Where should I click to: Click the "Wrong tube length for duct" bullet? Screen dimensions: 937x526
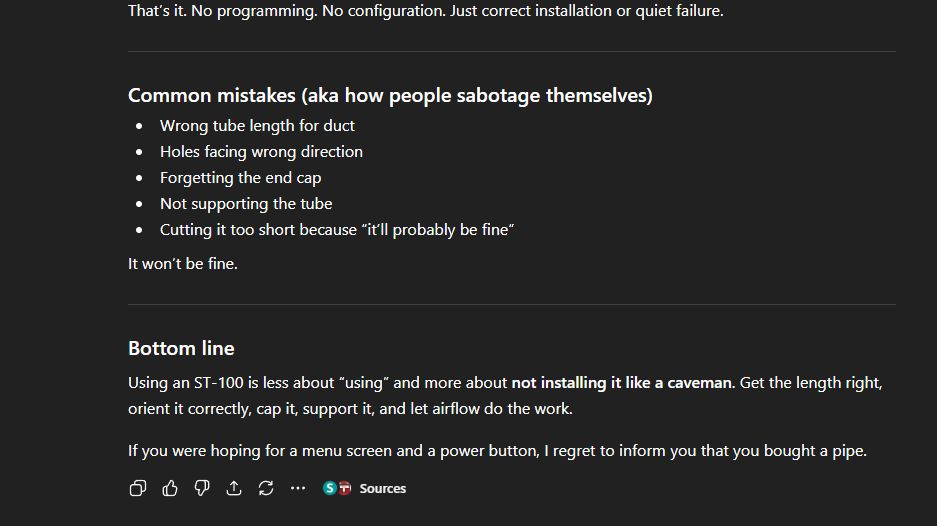tap(257, 125)
